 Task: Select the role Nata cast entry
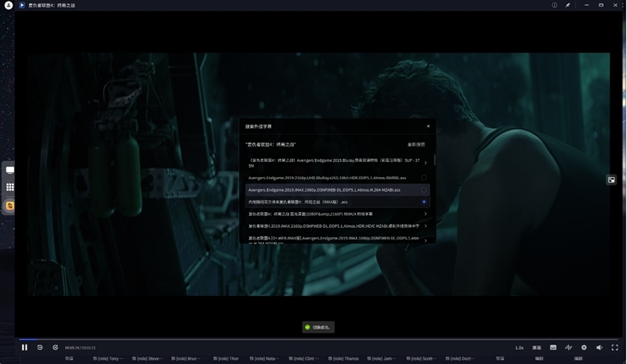coord(264,359)
